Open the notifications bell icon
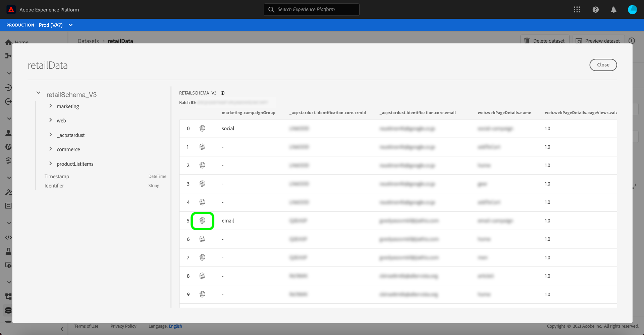The image size is (644, 335). 613,9
